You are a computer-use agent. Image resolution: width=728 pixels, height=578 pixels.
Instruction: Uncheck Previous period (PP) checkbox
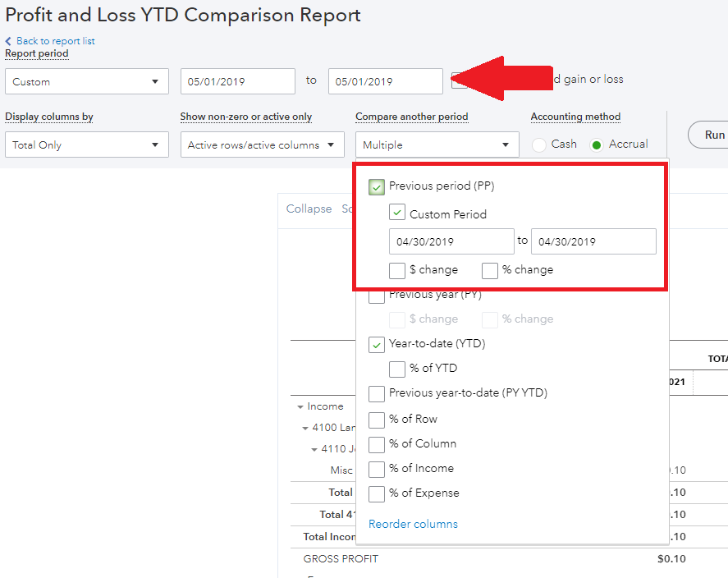[x=378, y=187]
